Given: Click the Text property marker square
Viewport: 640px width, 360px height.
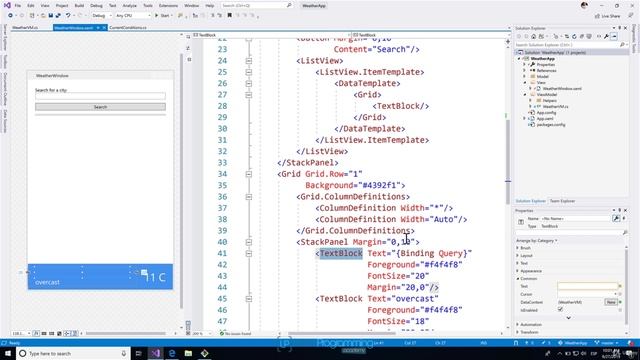Looking at the screenshot, I should pyautogui.click(x=620, y=286).
